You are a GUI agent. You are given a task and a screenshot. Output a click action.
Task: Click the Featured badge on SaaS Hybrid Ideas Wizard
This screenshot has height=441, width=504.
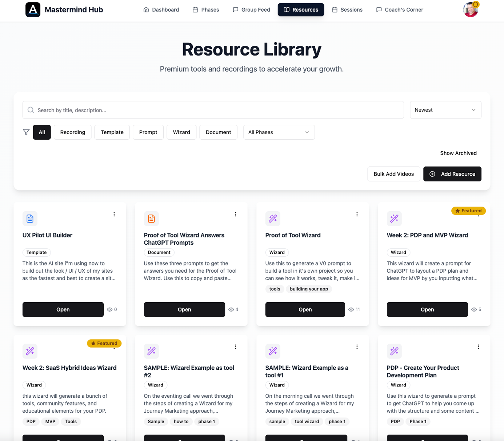pos(104,343)
